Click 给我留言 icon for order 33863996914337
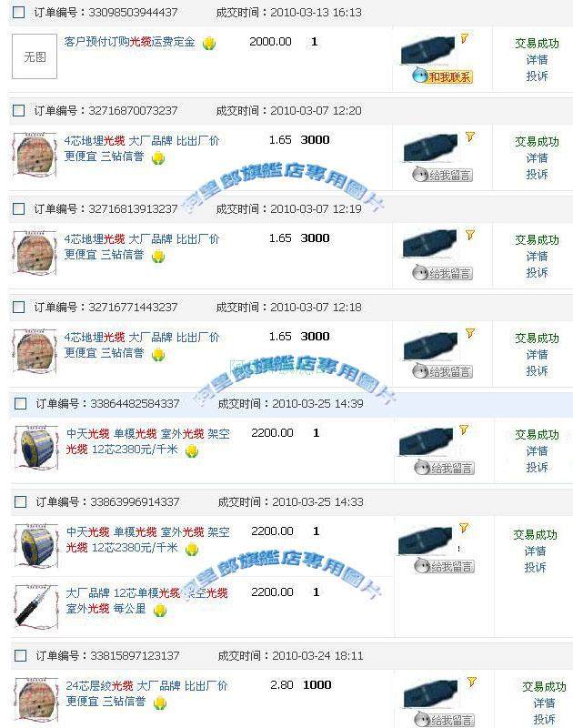The width and height of the screenshot is (573, 728). [x=444, y=566]
